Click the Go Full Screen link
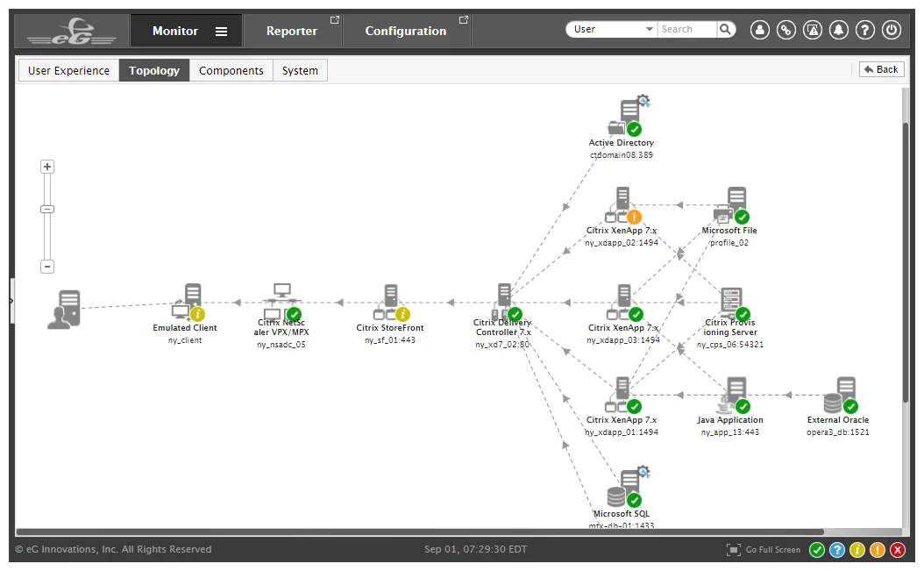The width and height of the screenshot is (924, 571). coord(763,550)
